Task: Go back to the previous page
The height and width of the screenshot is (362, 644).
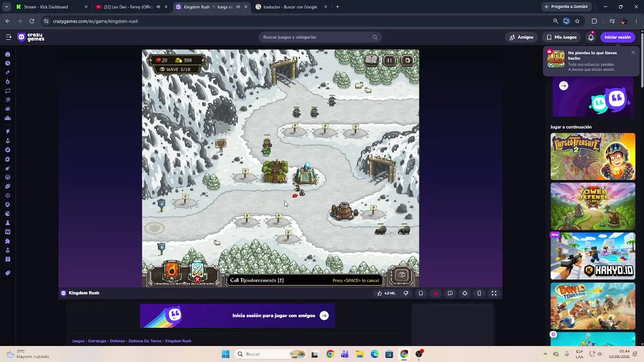Action: coord(8,21)
